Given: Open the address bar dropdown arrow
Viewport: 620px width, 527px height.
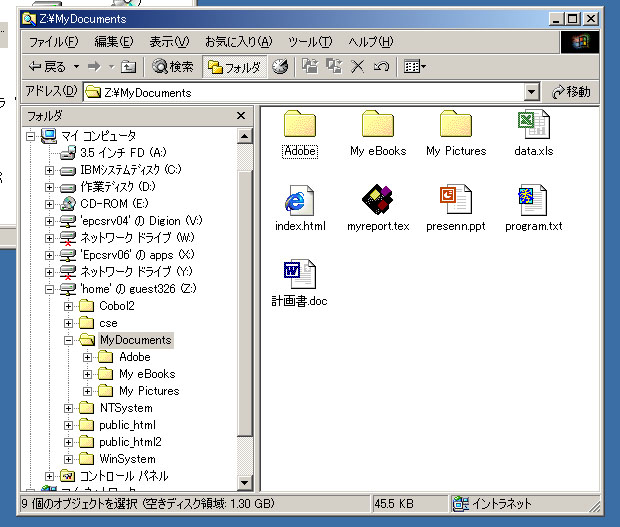Looking at the screenshot, I should [531, 93].
